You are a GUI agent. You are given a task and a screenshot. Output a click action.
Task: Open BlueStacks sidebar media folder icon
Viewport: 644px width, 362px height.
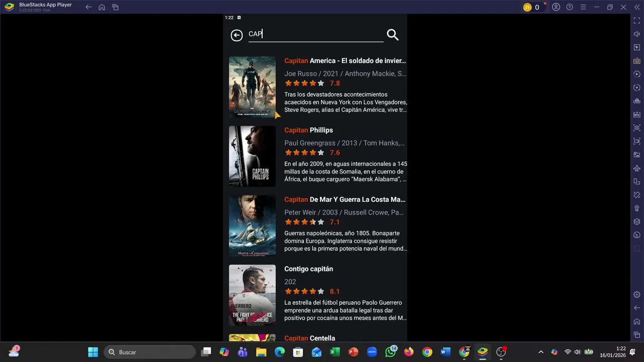[x=637, y=155]
